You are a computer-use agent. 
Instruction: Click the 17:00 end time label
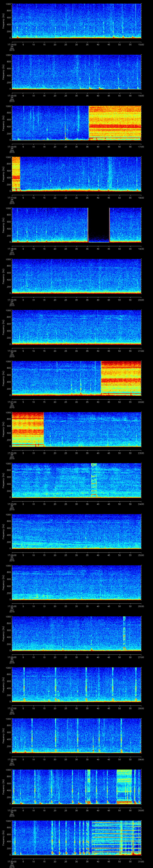(x=141, y=147)
